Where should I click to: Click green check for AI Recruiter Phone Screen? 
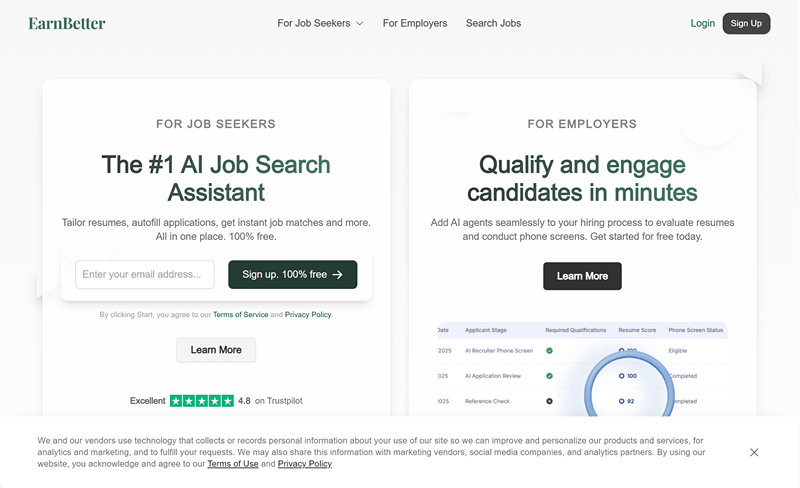[549, 351]
